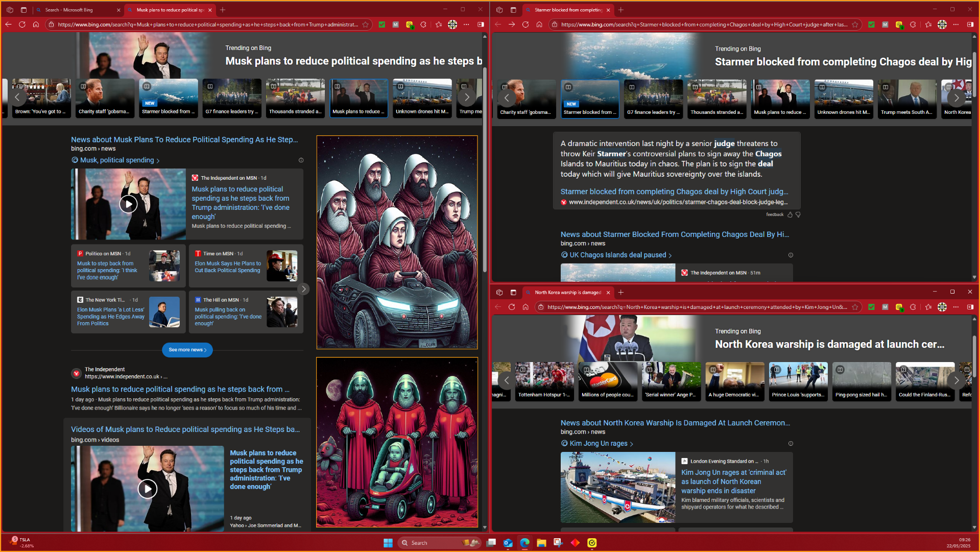Open the hooded figures in car image
Screen dimensions: 980x552
397,242
